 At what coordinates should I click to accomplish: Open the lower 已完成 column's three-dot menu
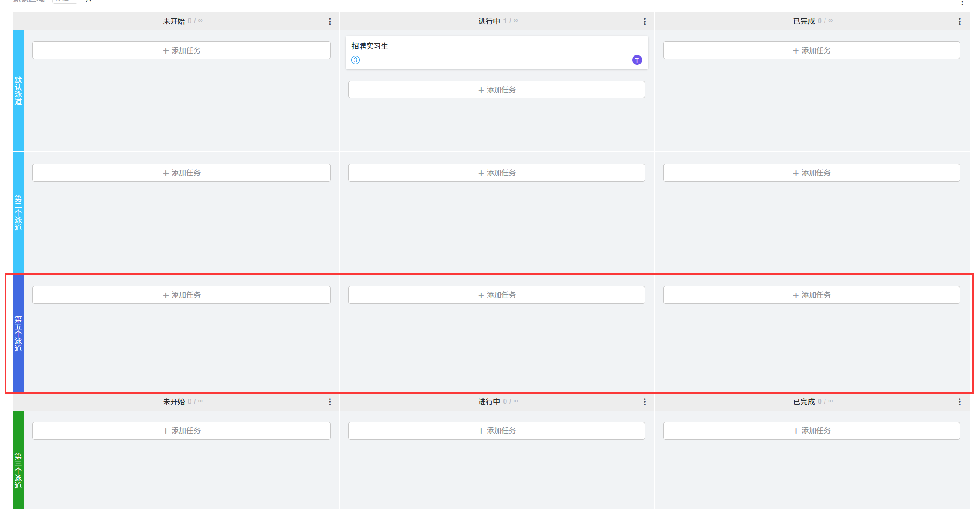(x=959, y=402)
